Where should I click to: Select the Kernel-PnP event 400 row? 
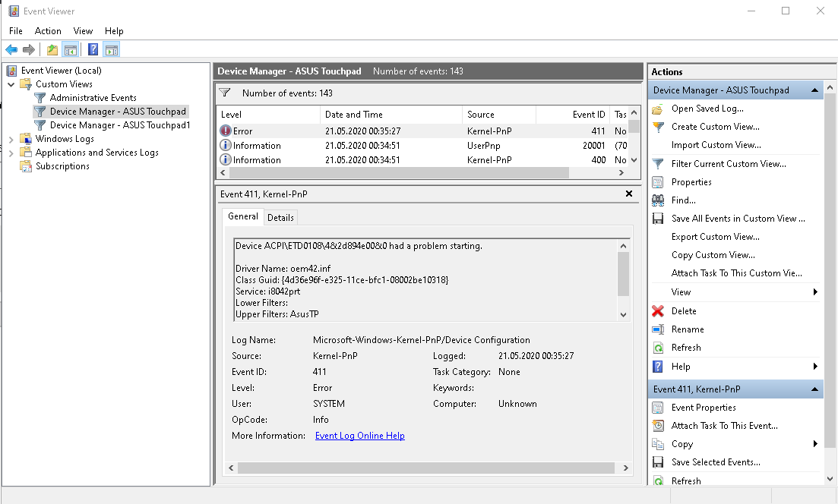coord(422,159)
